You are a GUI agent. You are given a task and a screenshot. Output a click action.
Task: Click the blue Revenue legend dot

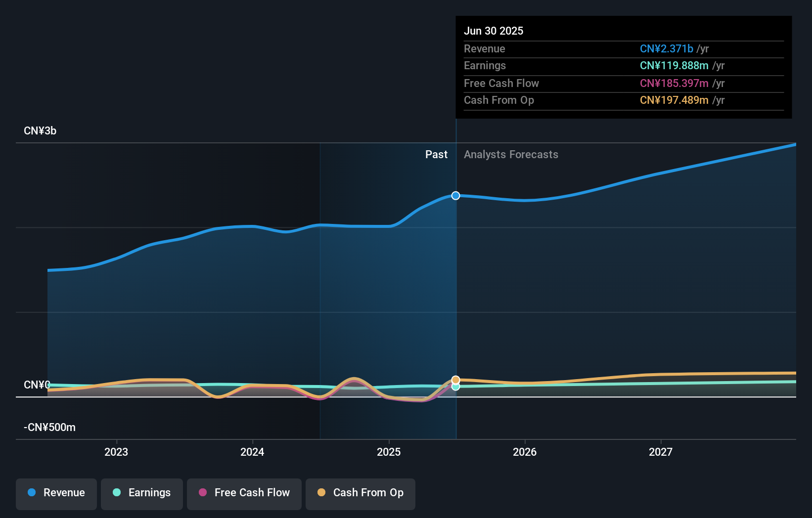[32, 492]
